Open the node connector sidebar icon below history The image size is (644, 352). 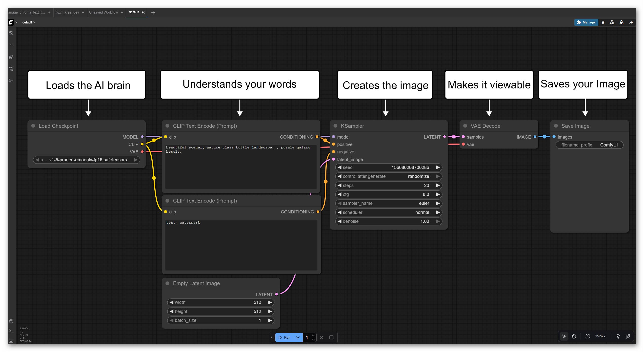point(11,45)
